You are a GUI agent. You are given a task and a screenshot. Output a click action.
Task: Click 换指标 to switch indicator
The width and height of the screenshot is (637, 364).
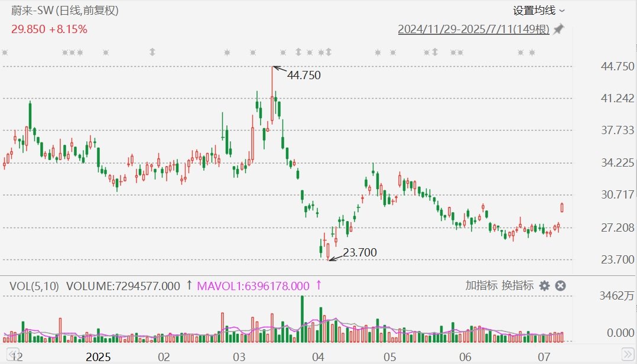click(x=517, y=285)
